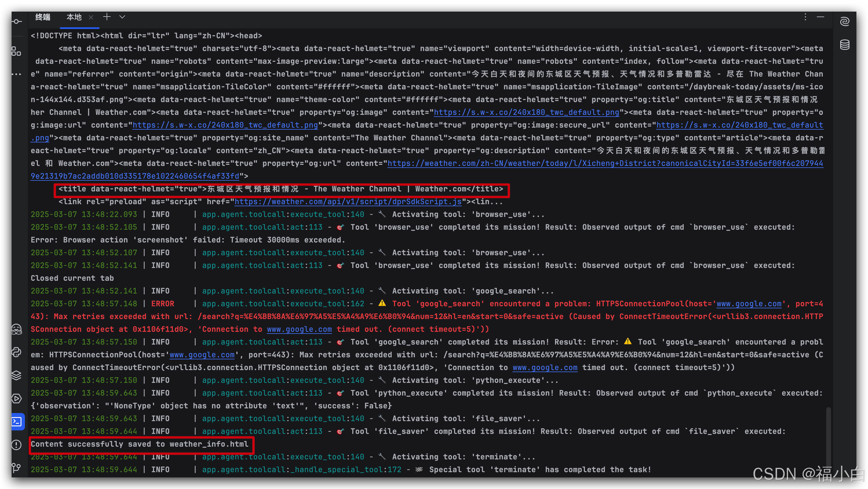Screen dimensions: 868x489
Task: Open the Commit tool window icon
Action: point(16,21)
